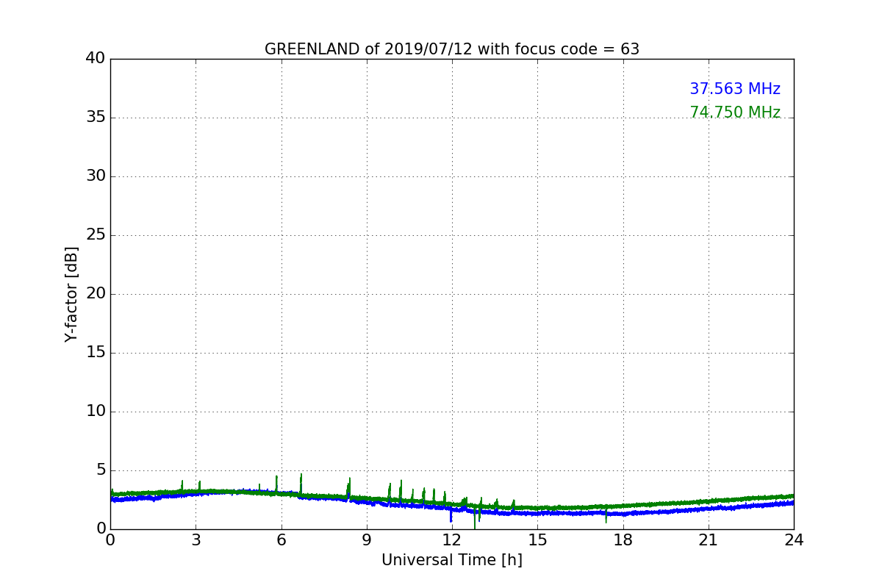Click y-axis tick label 15

(x=96, y=352)
